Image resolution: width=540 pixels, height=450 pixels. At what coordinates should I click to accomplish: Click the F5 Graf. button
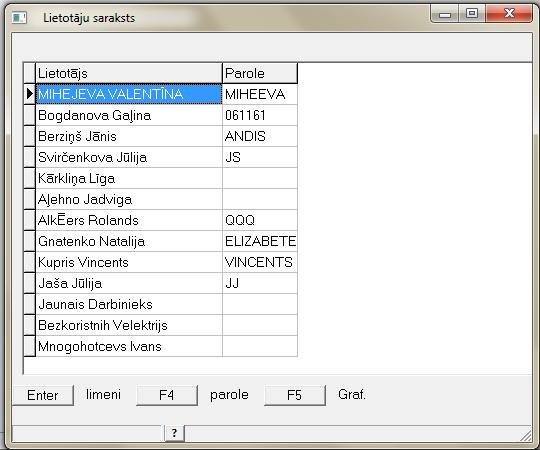tap(294, 395)
